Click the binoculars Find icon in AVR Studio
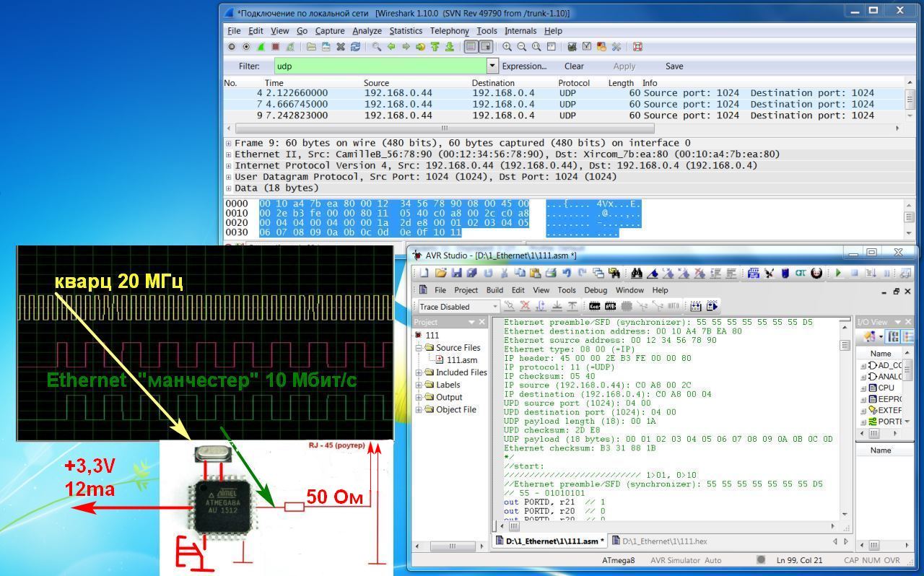 click(x=636, y=274)
